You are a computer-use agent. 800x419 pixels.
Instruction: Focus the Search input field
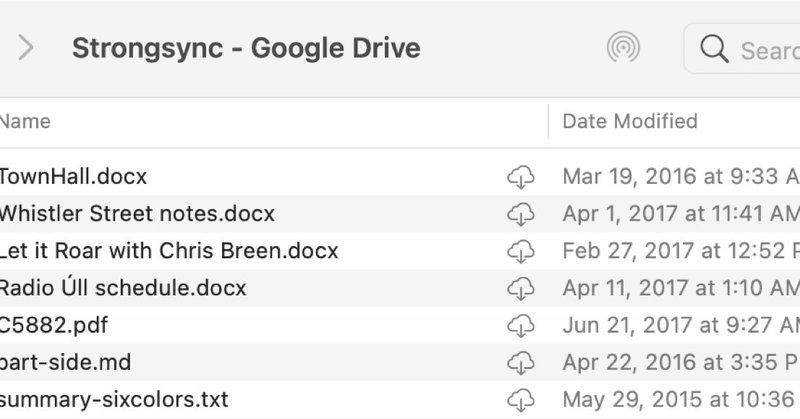tap(742, 49)
